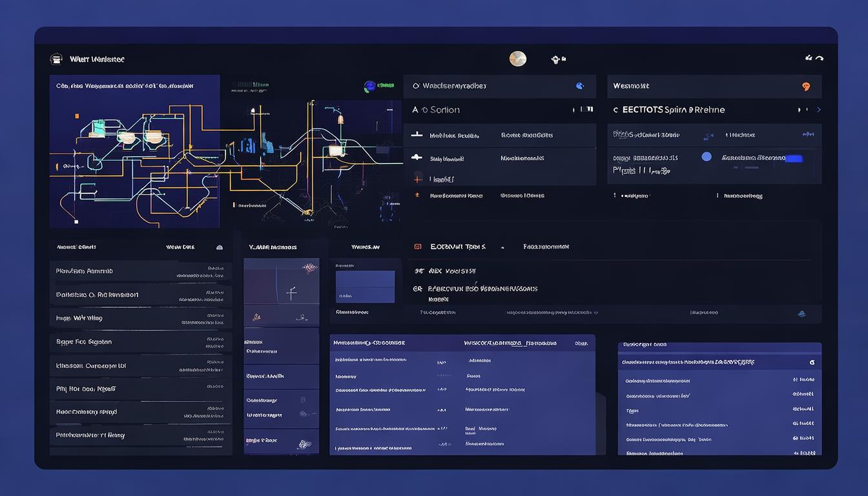Click the blue rectangle preview thumbnail
This screenshot has width=868, height=496.
coord(365,286)
